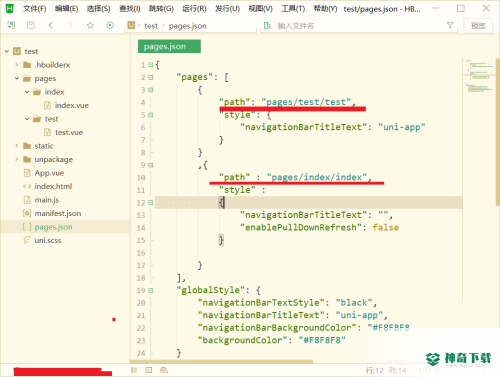The height and width of the screenshot is (377, 500).
Task: Click the file search icon beside input
Action: click(267, 25)
